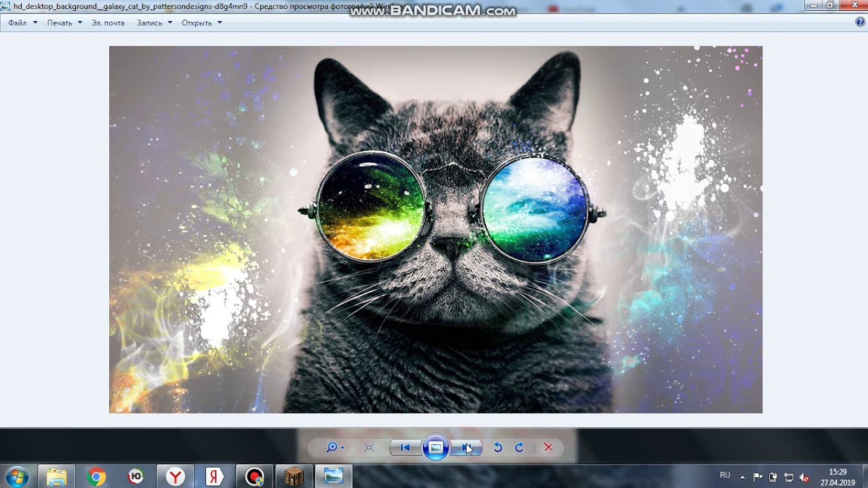Expand the Печать dropdown arrow
Screen dimensions: 868x488
pyautogui.click(x=79, y=22)
